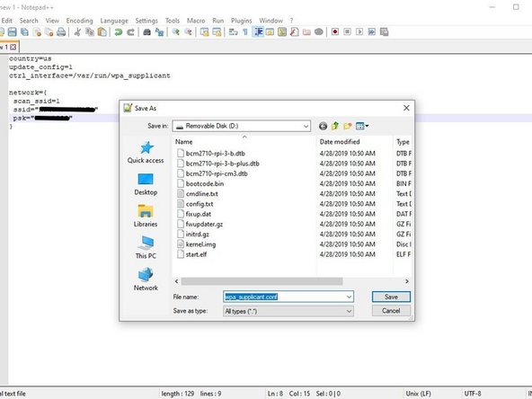532x399 pixels.
Task: Click the Paste clipboard icon
Action: tap(102, 31)
